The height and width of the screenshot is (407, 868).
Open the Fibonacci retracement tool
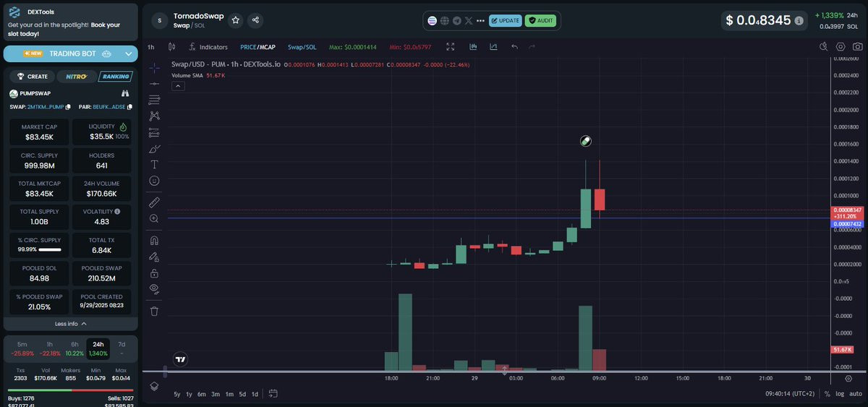coord(154,100)
